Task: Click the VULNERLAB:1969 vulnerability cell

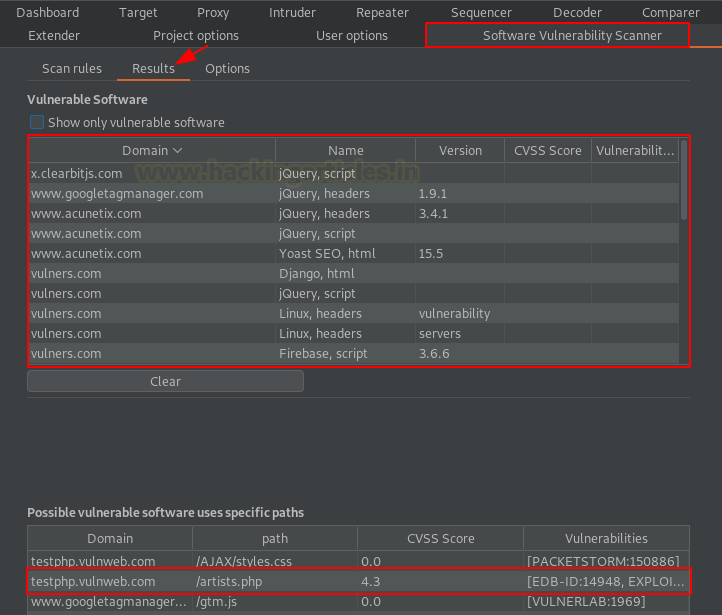Action: click(x=606, y=601)
